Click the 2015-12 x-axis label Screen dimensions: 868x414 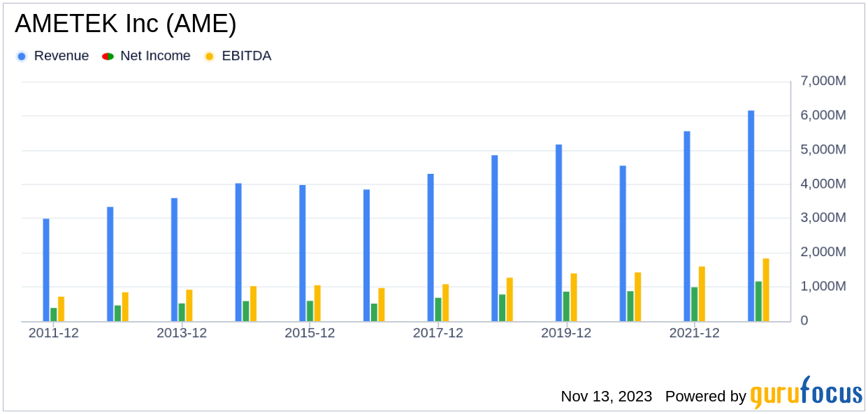point(310,334)
